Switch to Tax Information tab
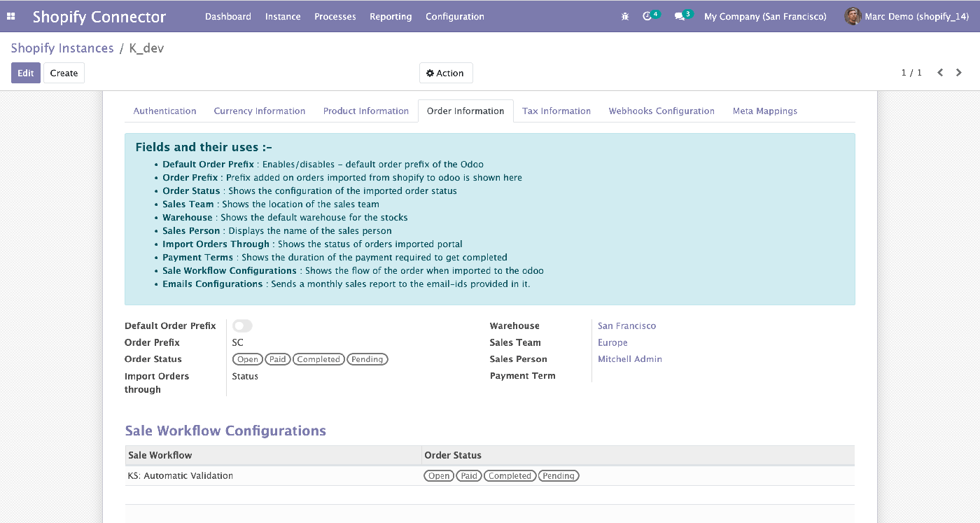980x523 pixels. 556,111
